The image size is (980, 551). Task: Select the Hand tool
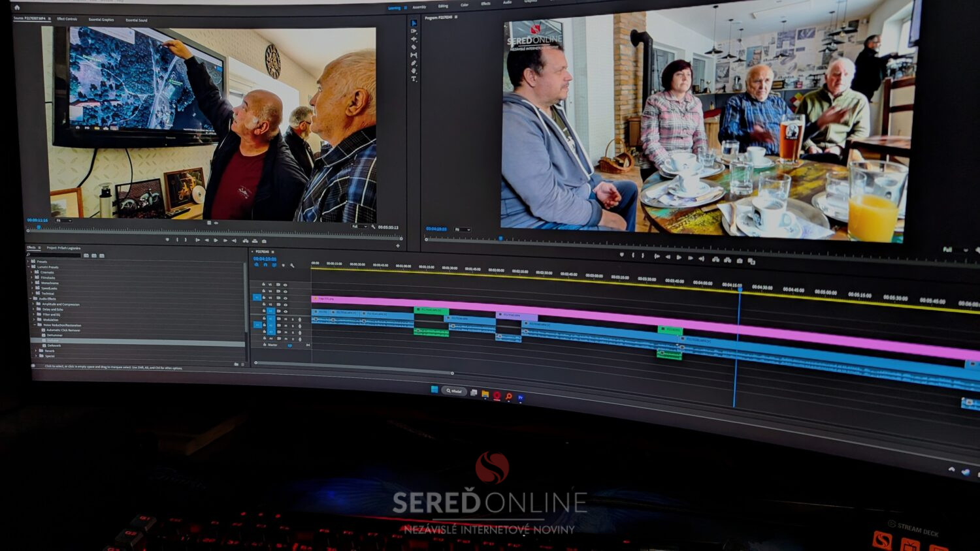click(414, 71)
